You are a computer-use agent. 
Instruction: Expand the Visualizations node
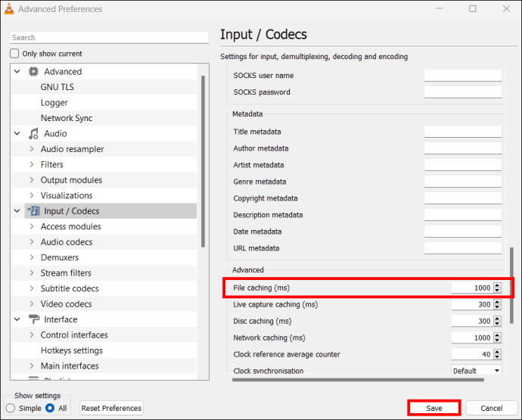coord(32,195)
